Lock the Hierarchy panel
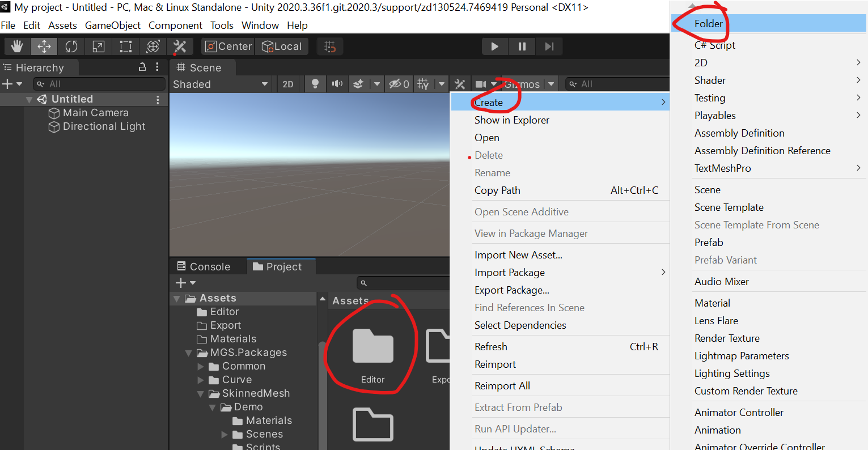 (x=142, y=67)
